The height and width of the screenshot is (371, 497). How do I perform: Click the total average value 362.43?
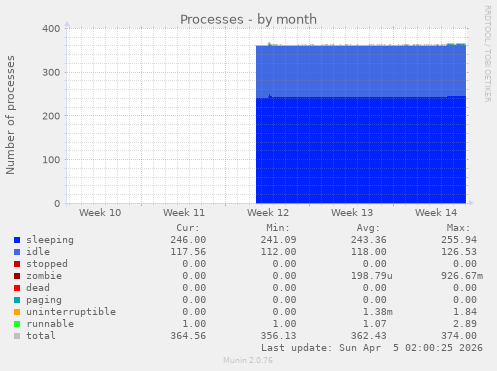pos(369,336)
